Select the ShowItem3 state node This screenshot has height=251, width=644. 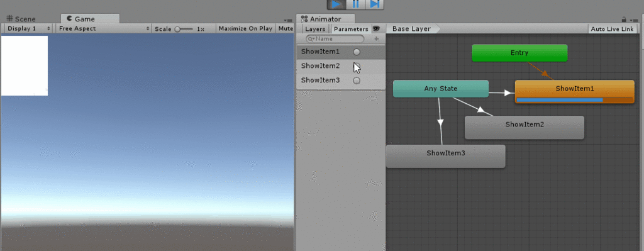(446, 156)
